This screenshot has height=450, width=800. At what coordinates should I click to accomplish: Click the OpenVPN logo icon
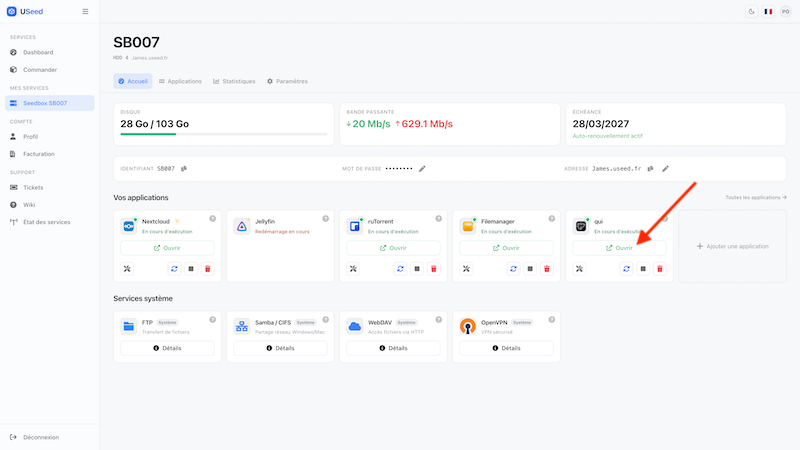click(x=468, y=327)
